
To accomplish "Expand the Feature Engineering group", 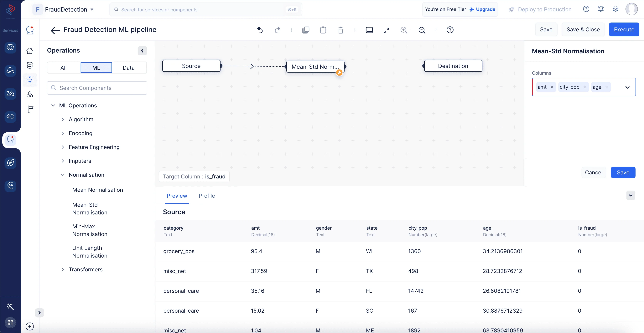I will point(94,147).
